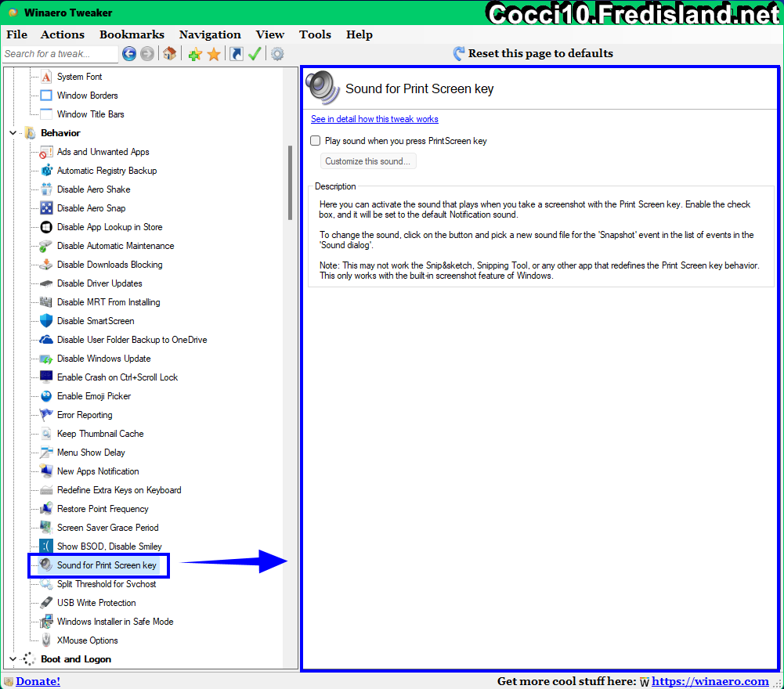Image resolution: width=784 pixels, height=689 pixels.
Task: Click the Show BSOD sad face icon
Action: coord(46,547)
